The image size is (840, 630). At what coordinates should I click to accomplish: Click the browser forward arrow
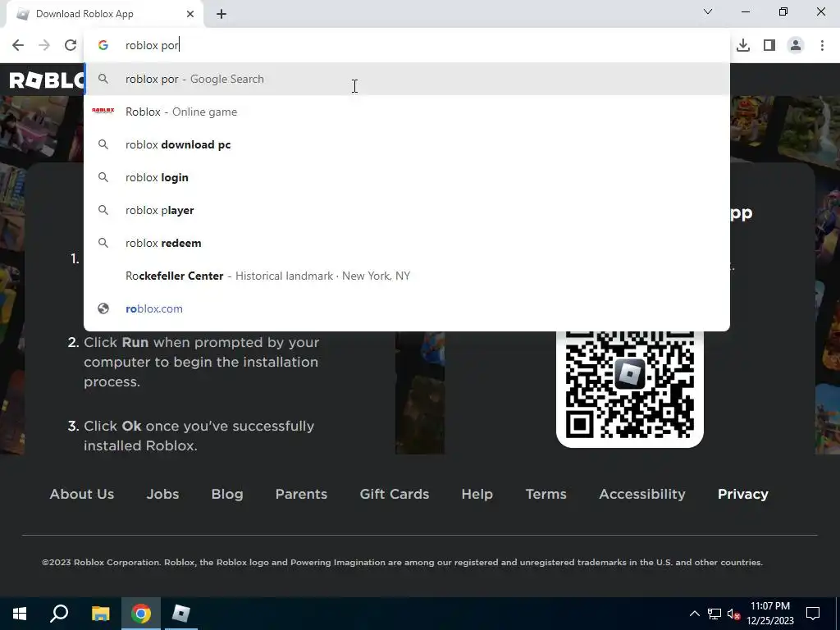[44, 45]
